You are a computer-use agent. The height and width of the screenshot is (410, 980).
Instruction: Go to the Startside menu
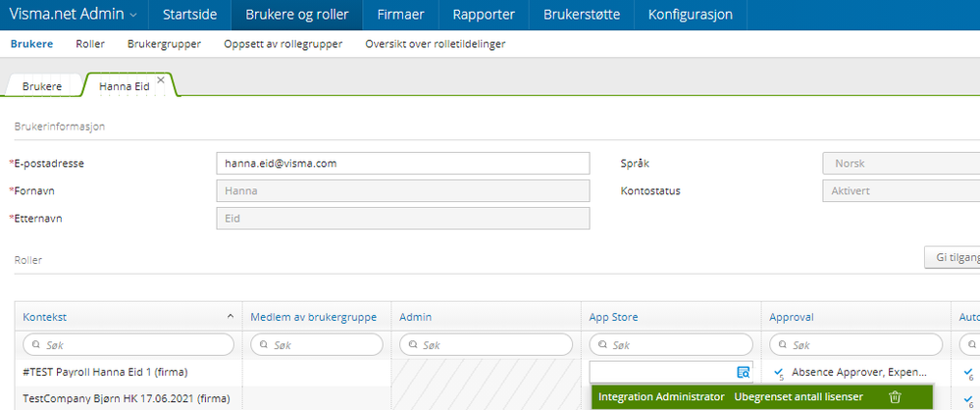coord(190,15)
